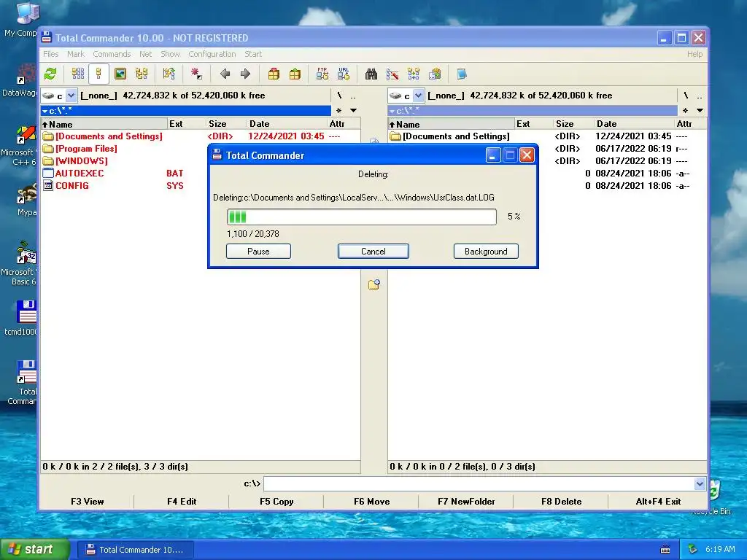Send the delete operation to Background
The image size is (747, 560).
tap(486, 252)
